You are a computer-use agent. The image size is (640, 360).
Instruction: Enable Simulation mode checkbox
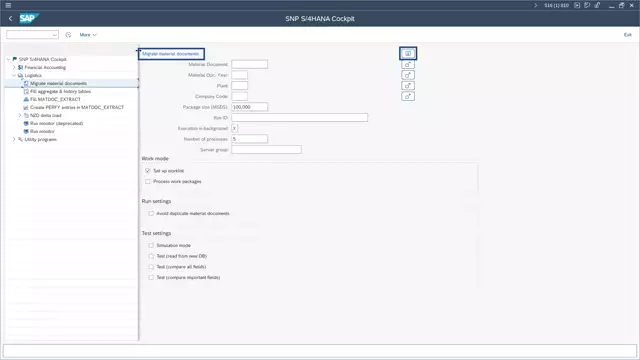pyautogui.click(x=151, y=245)
